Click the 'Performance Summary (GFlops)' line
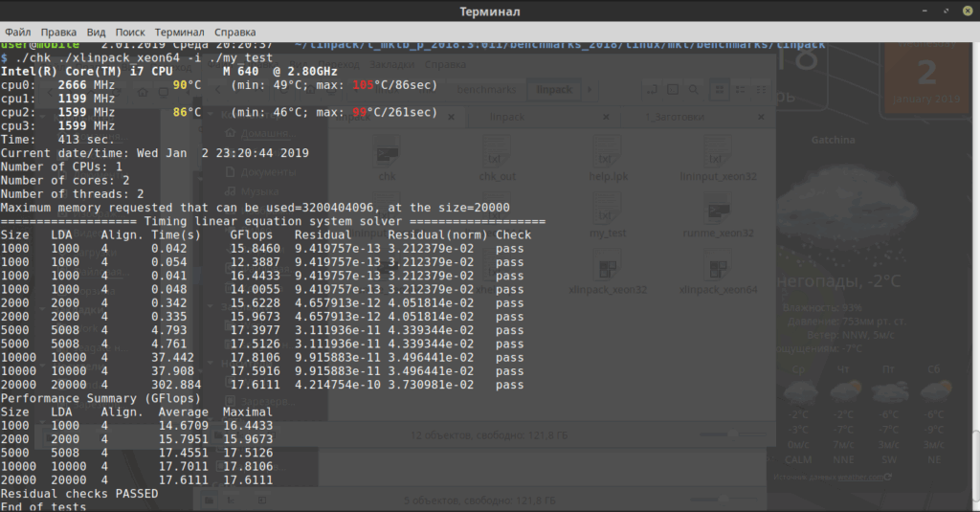This screenshot has height=512, width=980. point(100,398)
